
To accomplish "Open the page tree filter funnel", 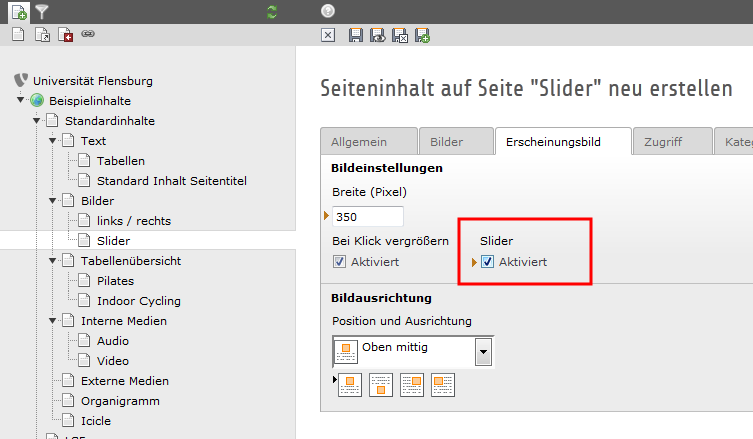I will (41, 11).
